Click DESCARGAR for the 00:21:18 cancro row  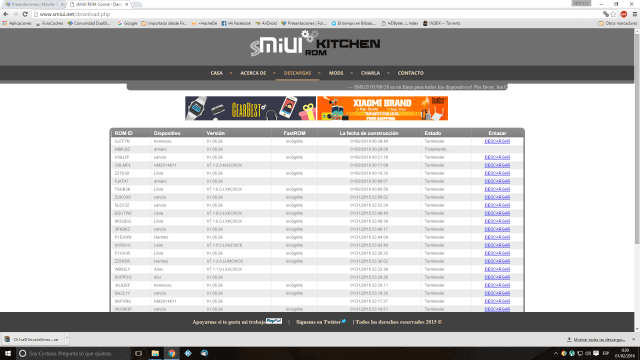pos(497,157)
